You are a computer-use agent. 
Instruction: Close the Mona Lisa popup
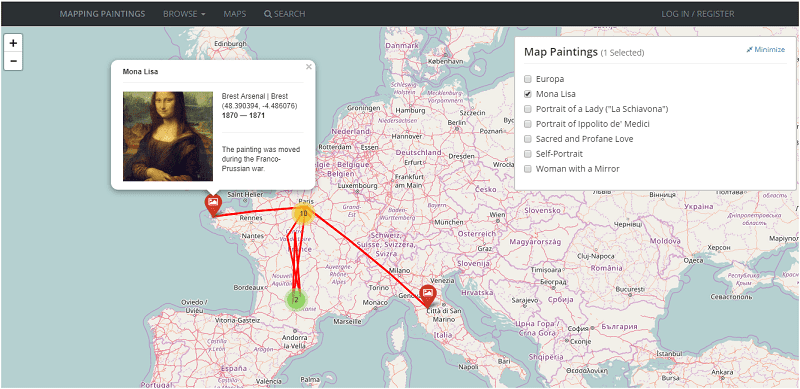click(x=308, y=66)
